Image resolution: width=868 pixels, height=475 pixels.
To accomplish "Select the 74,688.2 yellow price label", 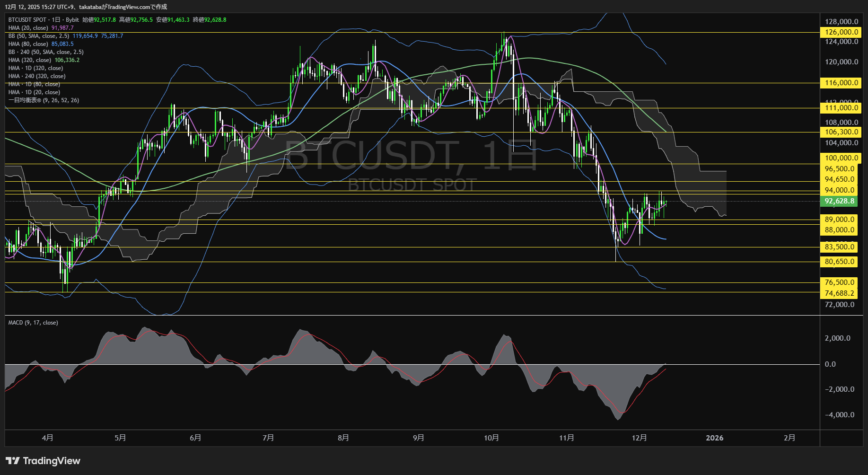I will (840, 293).
